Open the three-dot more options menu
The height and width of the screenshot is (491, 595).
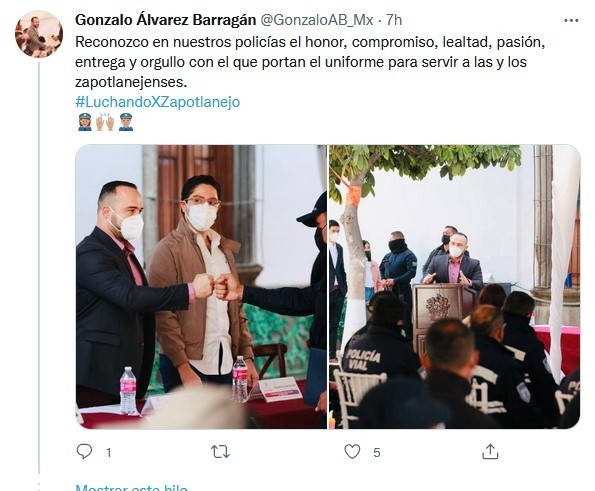(571, 20)
